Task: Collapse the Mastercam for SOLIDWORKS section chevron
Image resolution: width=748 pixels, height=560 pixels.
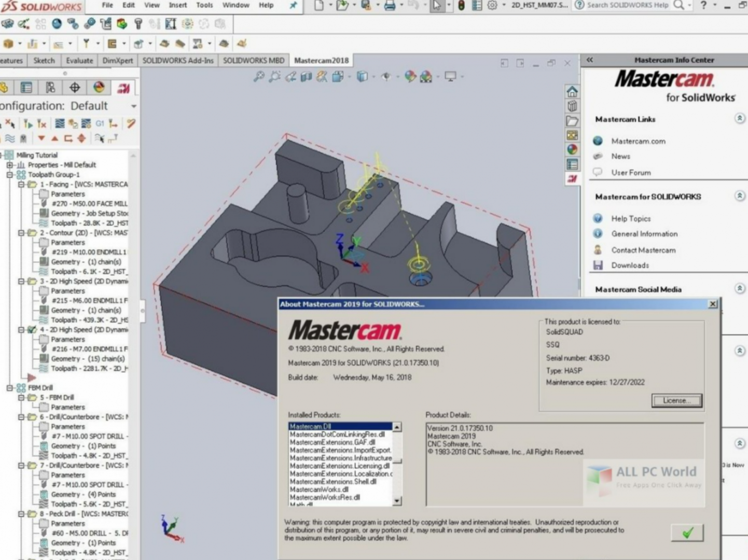Action: (740, 196)
